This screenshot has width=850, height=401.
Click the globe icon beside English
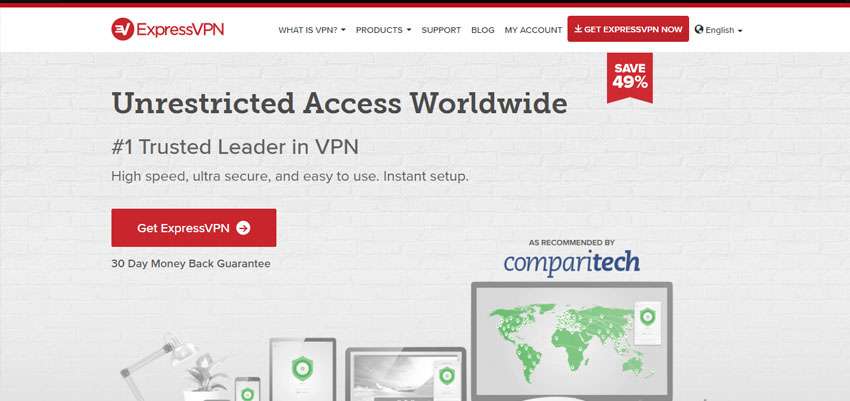click(x=699, y=30)
